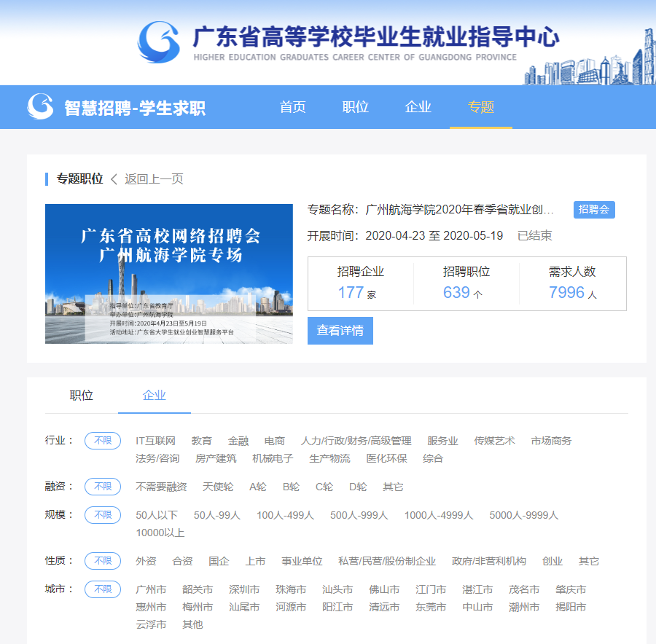Filter city by 其他
Viewport: 656px width, 644px height.
point(193,625)
